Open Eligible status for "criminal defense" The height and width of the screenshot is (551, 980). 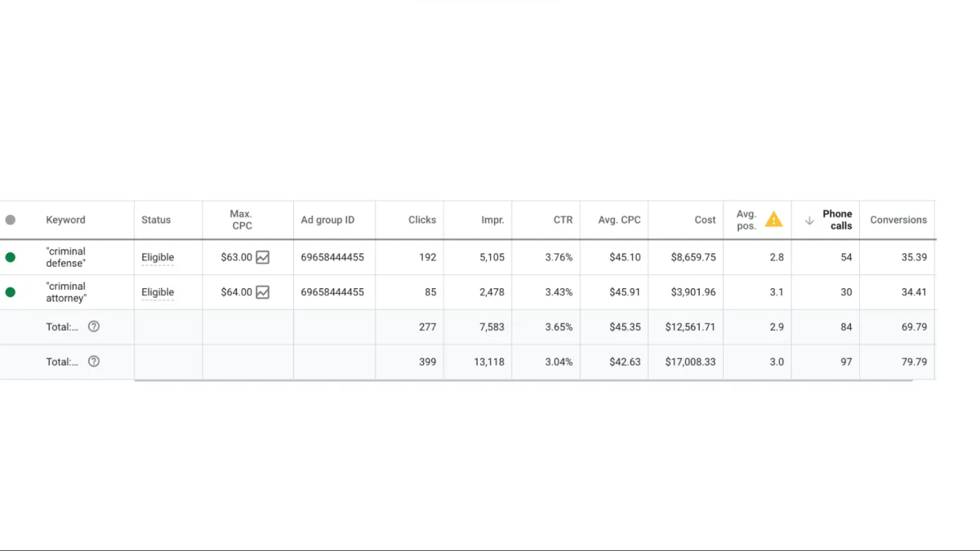point(158,257)
